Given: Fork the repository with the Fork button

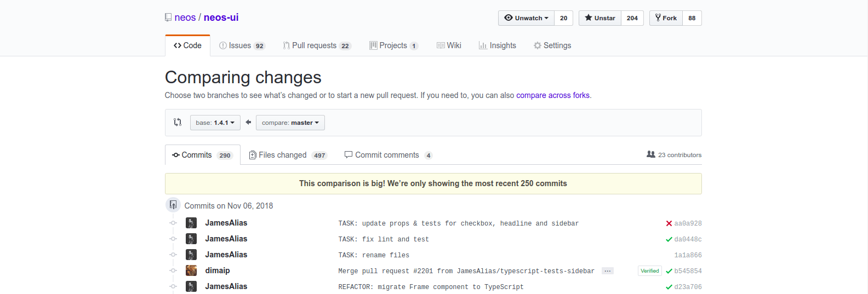Looking at the screenshot, I should (666, 18).
